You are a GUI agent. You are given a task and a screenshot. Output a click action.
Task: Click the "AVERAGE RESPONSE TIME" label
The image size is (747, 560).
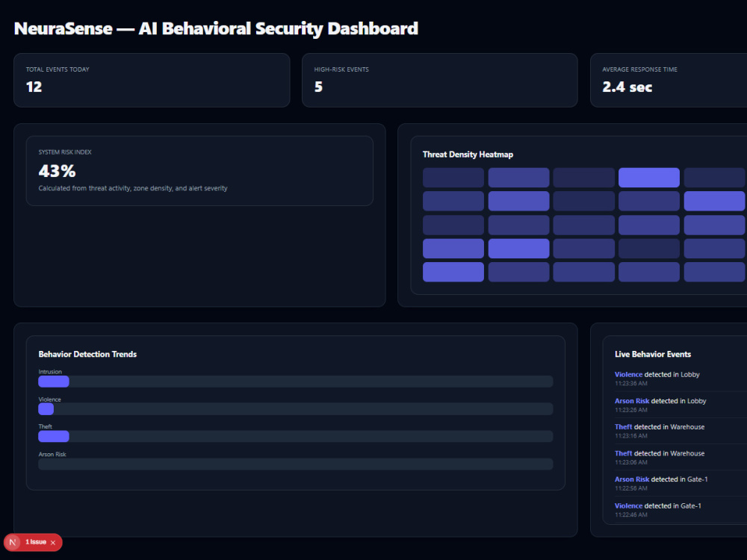(x=639, y=69)
